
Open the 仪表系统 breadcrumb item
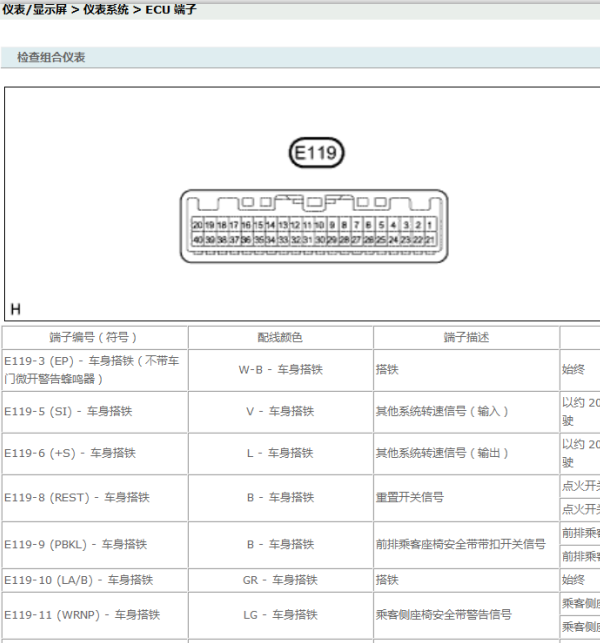(104, 9)
